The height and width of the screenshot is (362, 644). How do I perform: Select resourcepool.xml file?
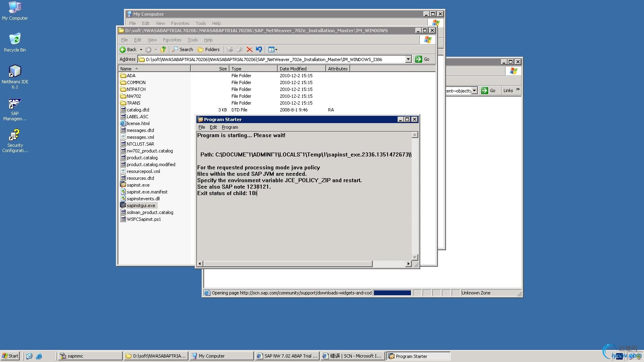click(x=140, y=171)
